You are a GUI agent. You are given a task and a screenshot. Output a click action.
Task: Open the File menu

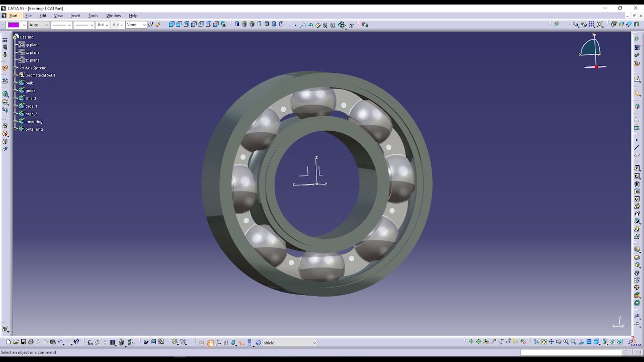(x=29, y=16)
